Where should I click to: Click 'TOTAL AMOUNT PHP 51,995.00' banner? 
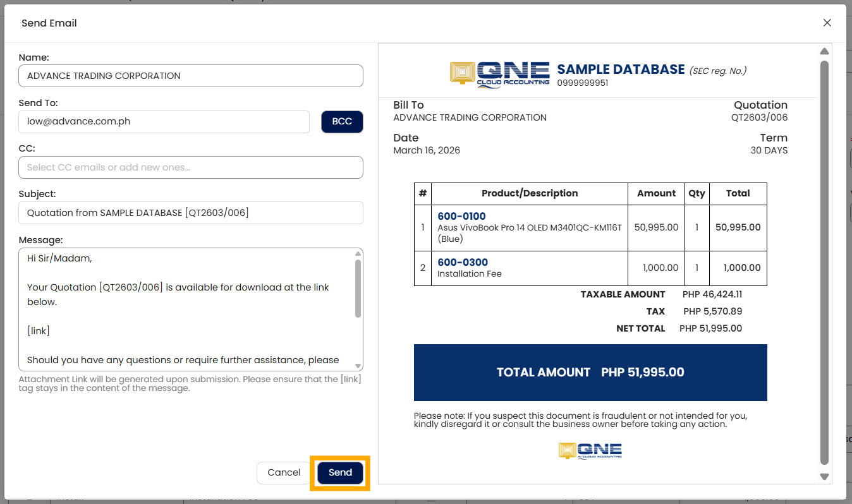(x=590, y=373)
